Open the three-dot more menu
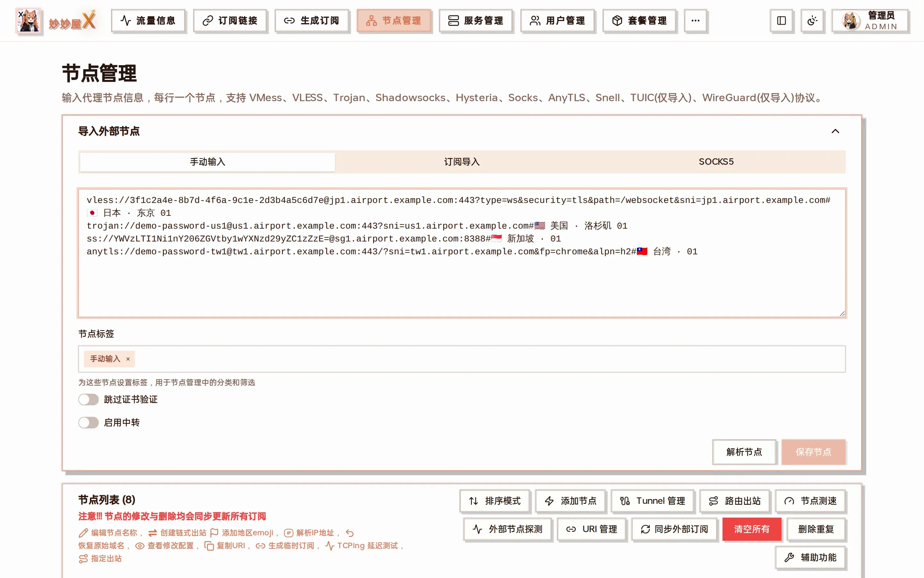The width and height of the screenshot is (924, 578). pos(695,21)
